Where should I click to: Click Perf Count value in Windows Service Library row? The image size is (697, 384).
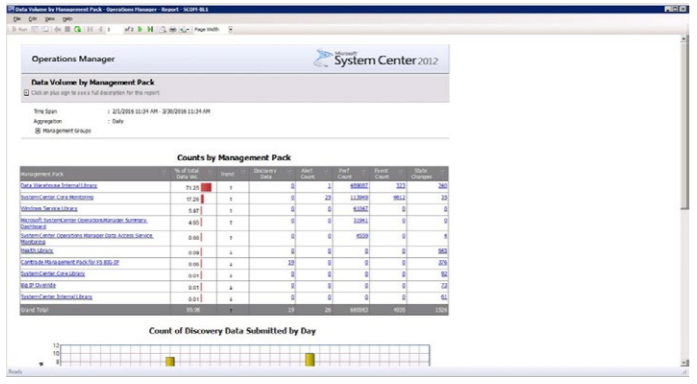click(361, 209)
